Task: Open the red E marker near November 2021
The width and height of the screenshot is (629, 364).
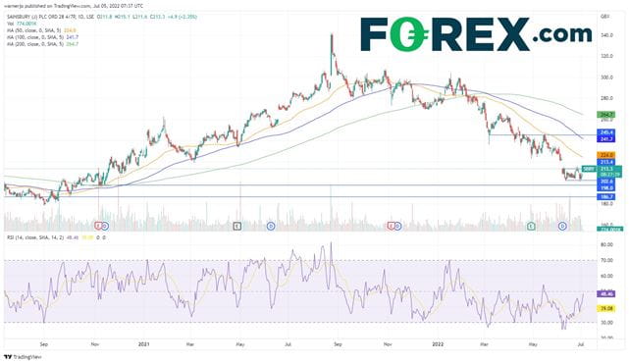Action: 392,227
